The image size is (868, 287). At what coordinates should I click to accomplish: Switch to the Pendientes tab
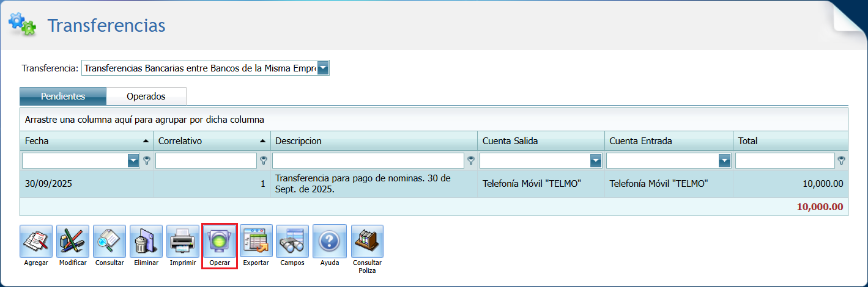[x=63, y=96]
